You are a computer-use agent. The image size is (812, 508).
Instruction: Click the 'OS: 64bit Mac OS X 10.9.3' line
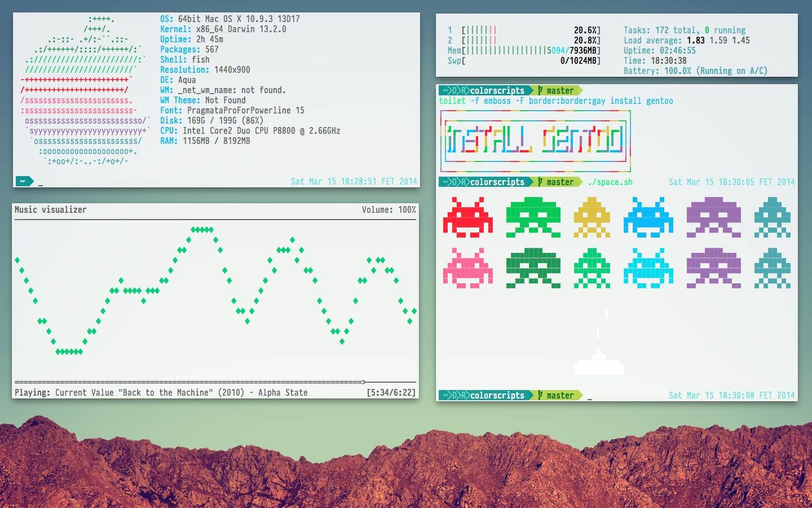(x=230, y=19)
